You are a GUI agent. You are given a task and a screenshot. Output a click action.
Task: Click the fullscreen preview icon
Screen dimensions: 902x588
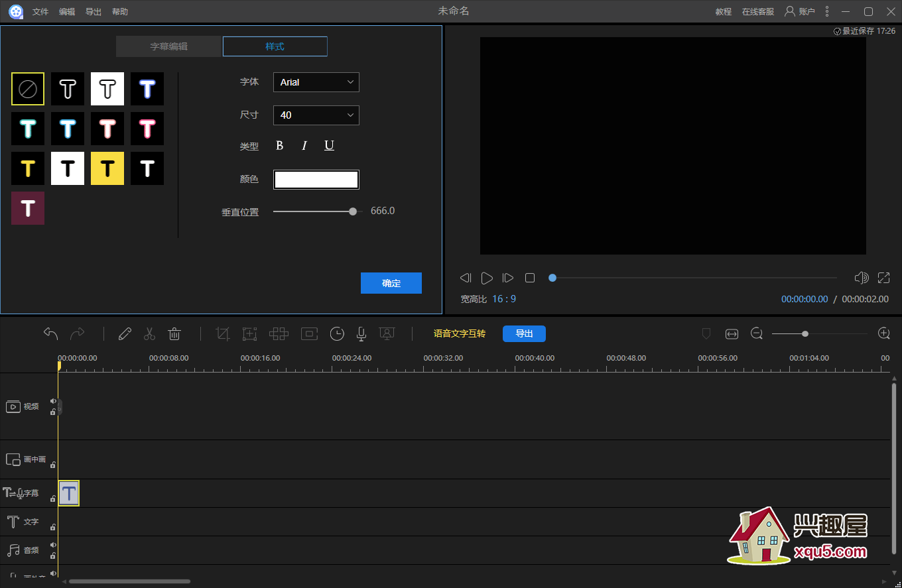tap(883, 278)
